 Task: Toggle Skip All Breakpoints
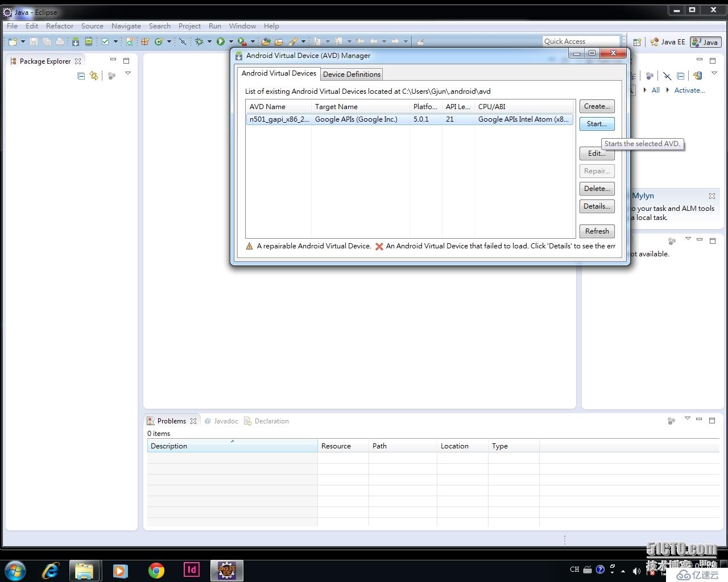183,41
